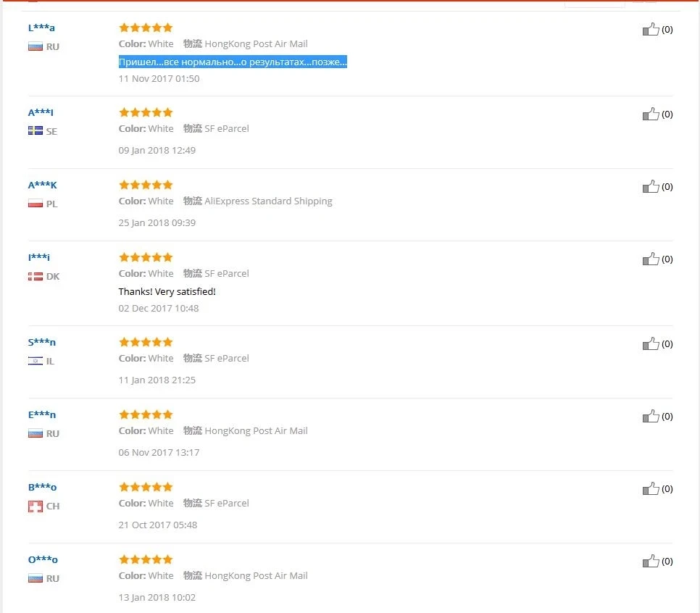
Task: Open reviewer profile S***n
Action: click(41, 342)
